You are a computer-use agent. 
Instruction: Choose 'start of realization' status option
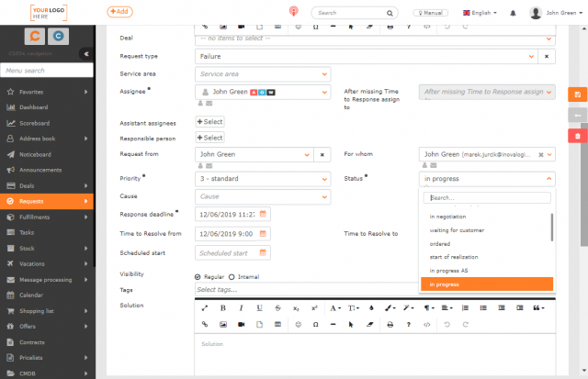coord(487,257)
